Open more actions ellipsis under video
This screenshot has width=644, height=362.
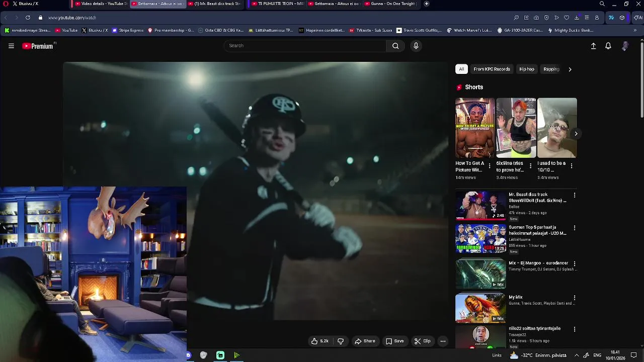click(x=443, y=341)
